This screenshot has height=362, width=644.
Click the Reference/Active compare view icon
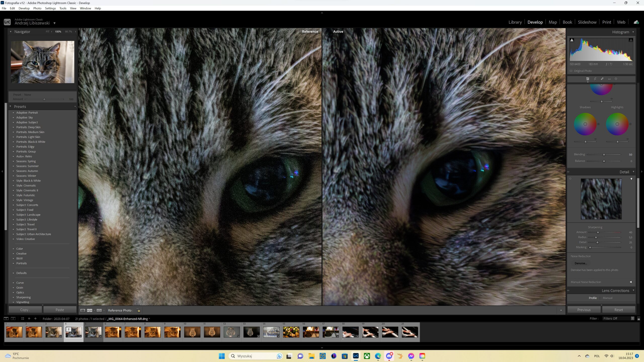point(90,310)
